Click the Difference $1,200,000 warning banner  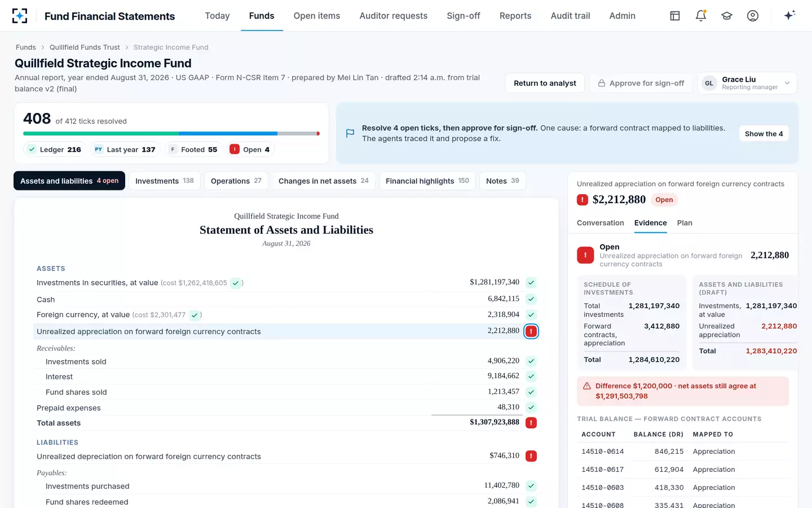683,391
